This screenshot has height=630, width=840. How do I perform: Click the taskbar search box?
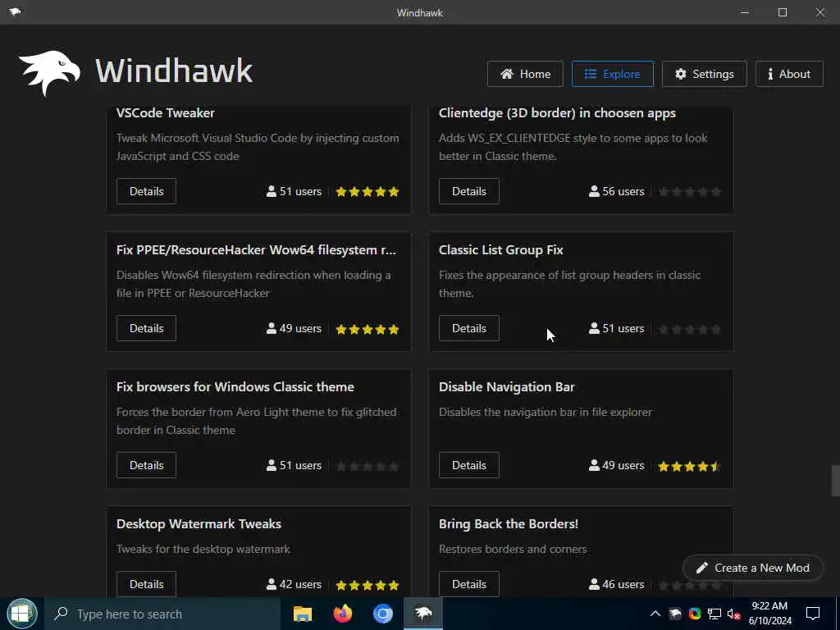162,614
